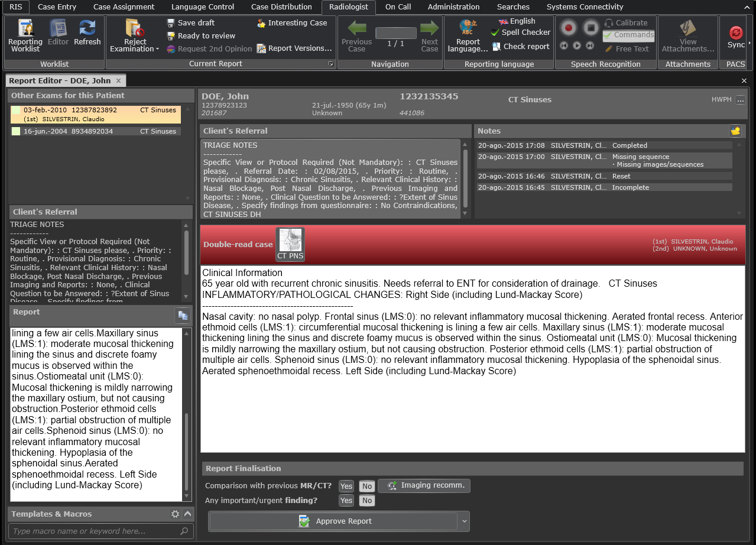Expand the Approve Report dropdown arrow
756x545 pixels.
(465, 521)
